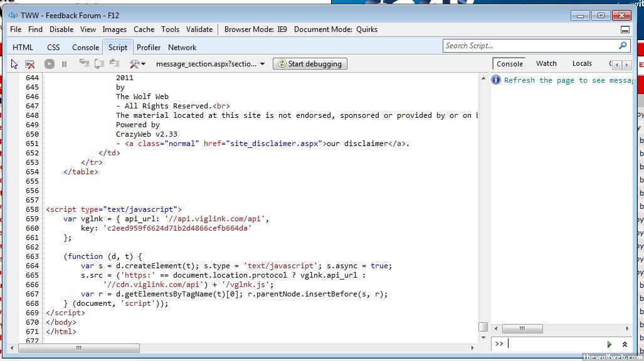Click the code pane horizontal scrollbar thumb

point(79,348)
